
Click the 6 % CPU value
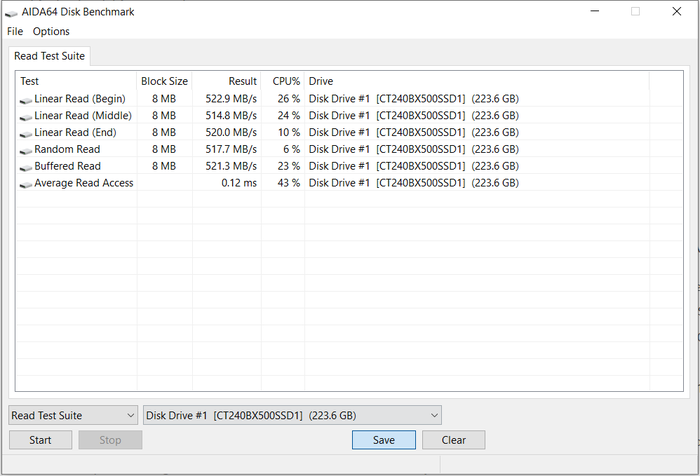(292, 149)
